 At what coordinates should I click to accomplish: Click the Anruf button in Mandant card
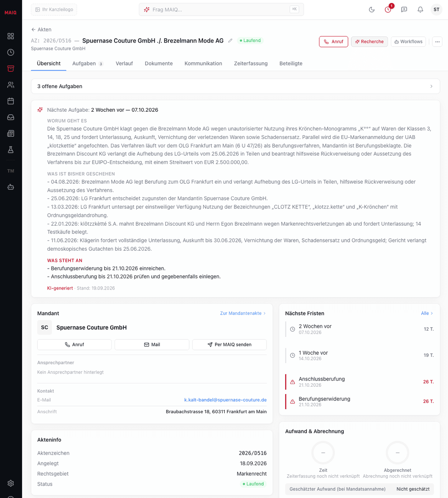click(x=74, y=344)
